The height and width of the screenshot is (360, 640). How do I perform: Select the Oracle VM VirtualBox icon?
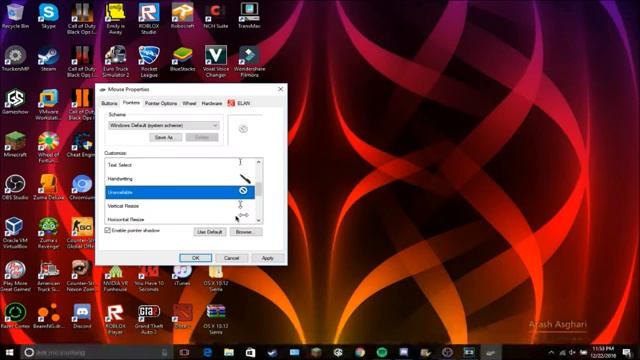[15, 233]
